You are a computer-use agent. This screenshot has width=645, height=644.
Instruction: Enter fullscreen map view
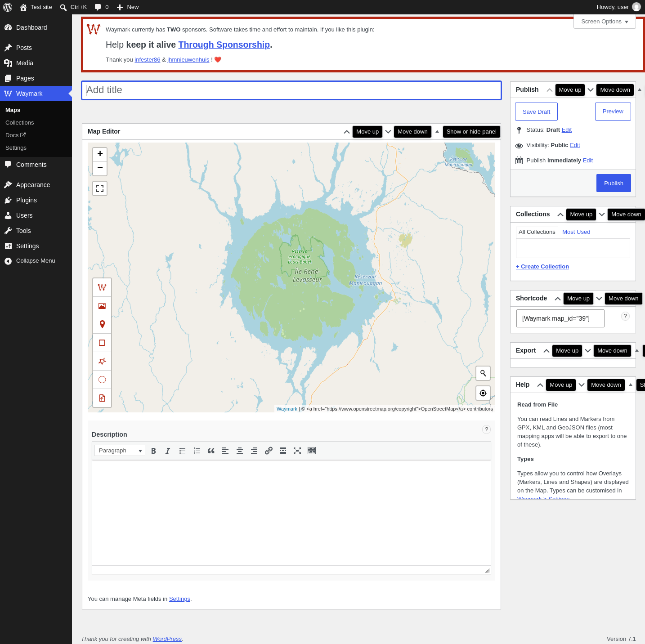pyautogui.click(x=100, y=188)
